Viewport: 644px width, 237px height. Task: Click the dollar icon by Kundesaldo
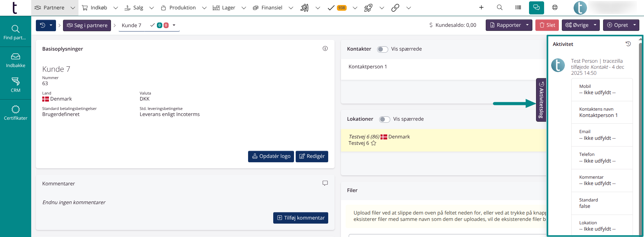click(431, 25)
